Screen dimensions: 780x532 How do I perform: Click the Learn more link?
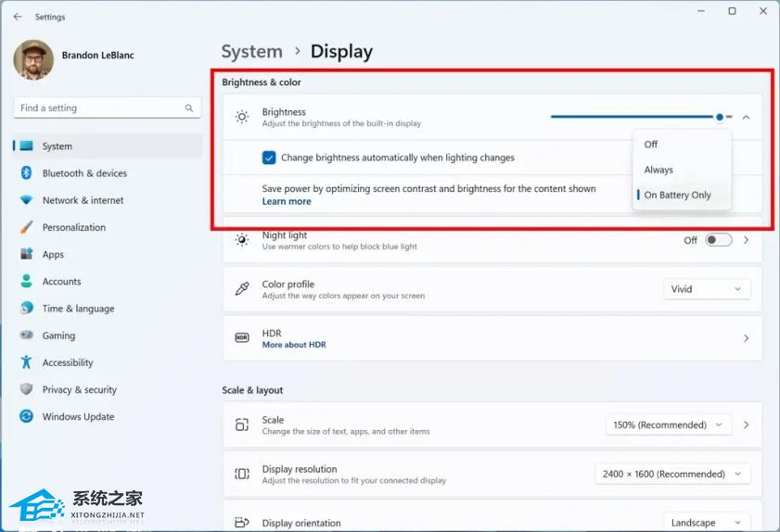tap(287, 201)
